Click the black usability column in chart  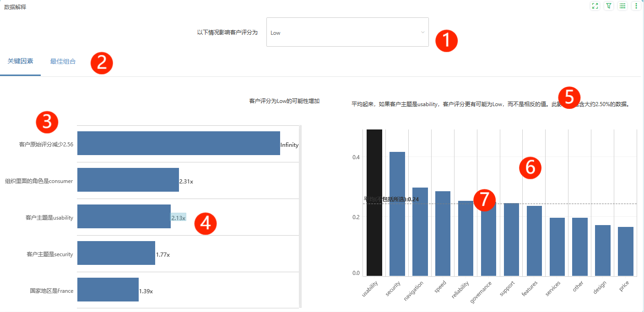(374, 203)
